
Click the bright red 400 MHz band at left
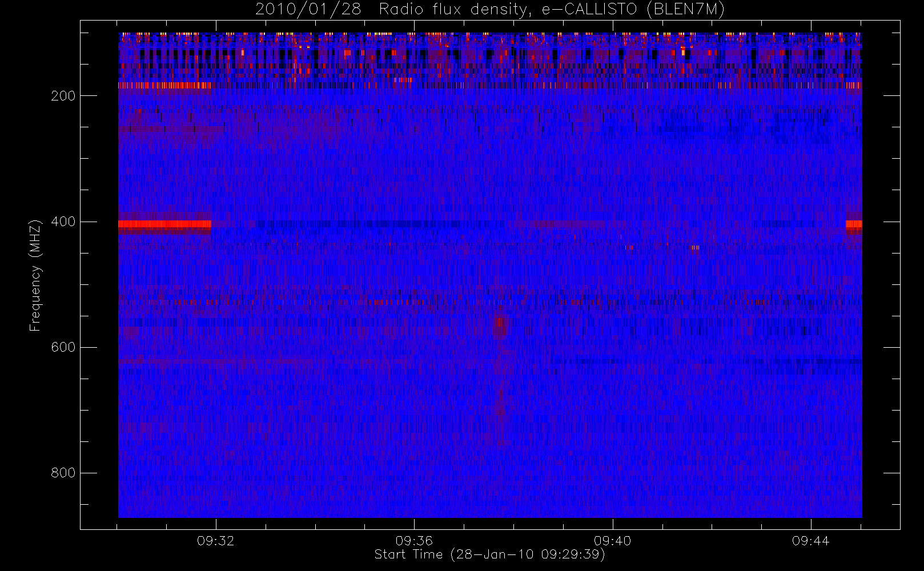click(x=164, y=224)
